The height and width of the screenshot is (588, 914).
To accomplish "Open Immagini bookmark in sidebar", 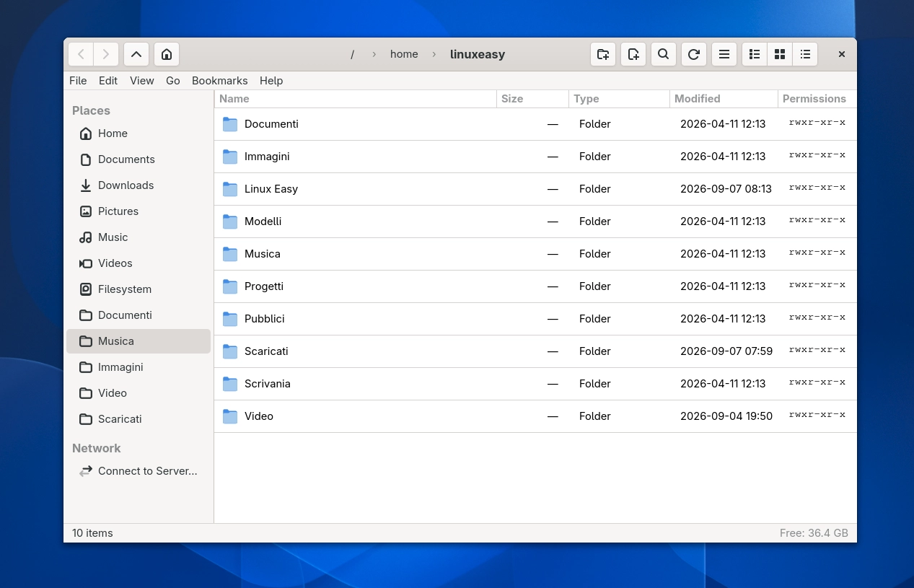I will tap(139, 367).
